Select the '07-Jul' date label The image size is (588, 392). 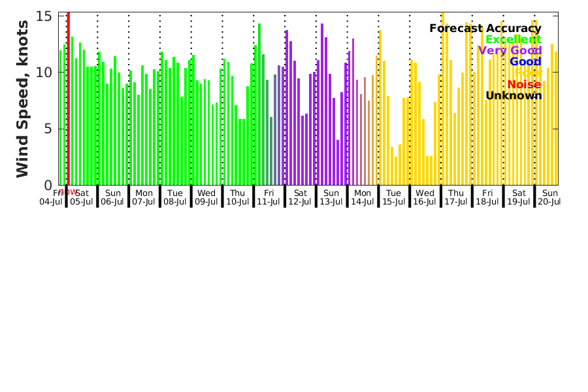[x=144, y=202]
